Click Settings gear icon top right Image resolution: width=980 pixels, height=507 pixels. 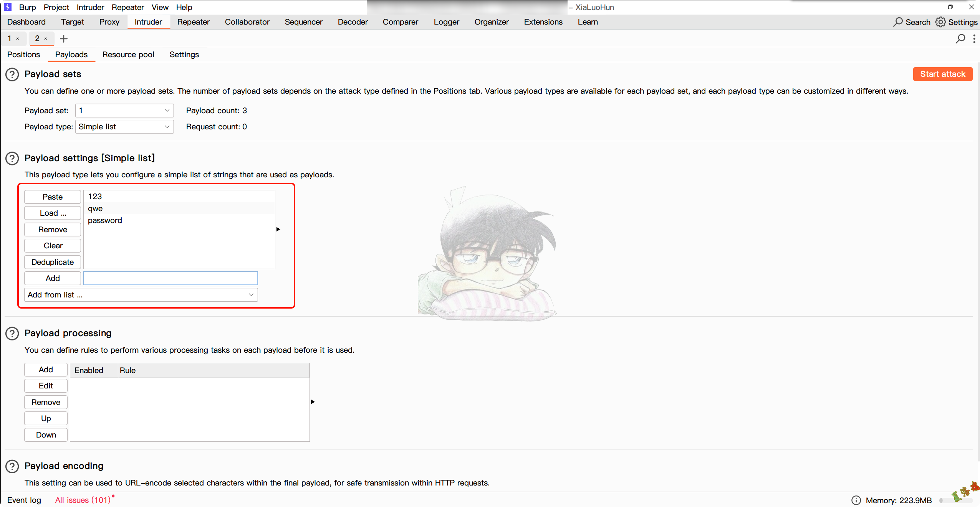(940, 21)
